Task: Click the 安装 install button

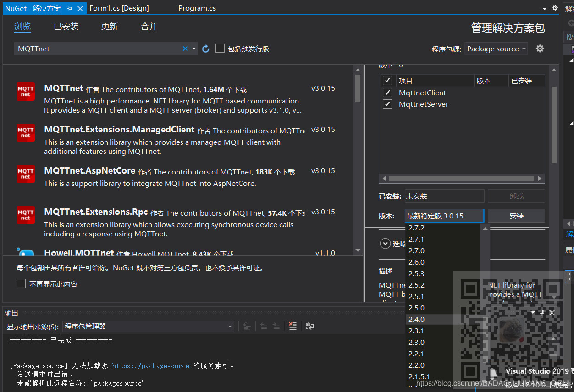Action: [x=516, y=215]
